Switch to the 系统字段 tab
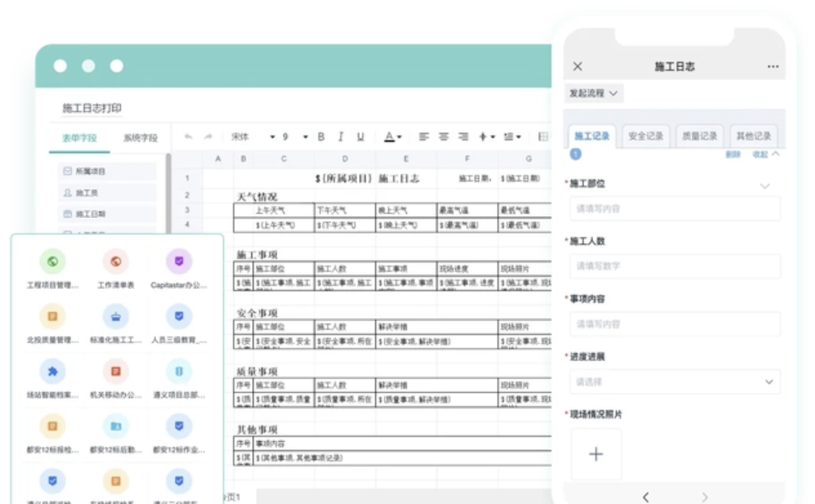This screenshot has height=504, width=815. pos(140,138)
